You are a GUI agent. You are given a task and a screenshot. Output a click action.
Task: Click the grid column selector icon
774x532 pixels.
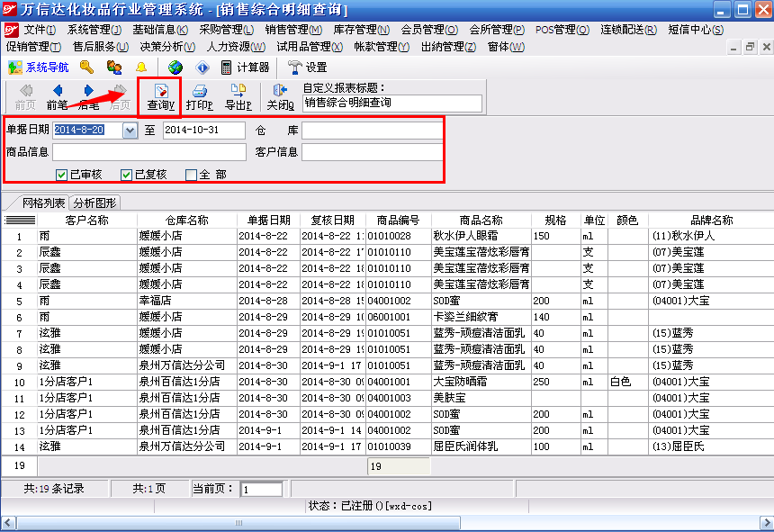[20, 221]
